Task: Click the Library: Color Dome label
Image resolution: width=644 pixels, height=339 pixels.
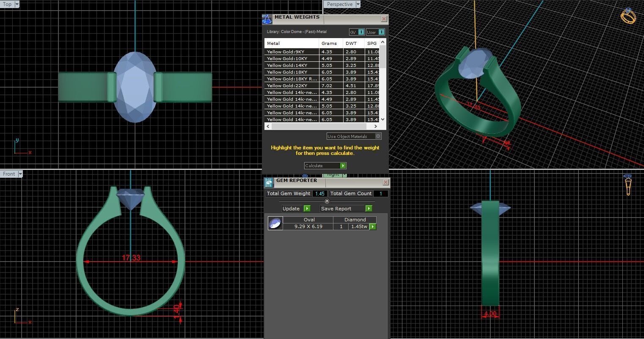Action: (x=297, y=32)
